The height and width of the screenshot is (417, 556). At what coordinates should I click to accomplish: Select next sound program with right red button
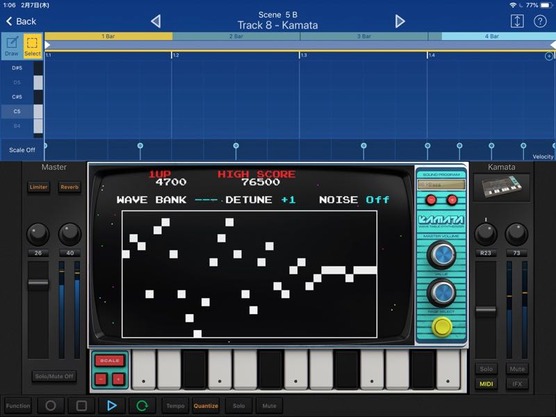[452, 200]
